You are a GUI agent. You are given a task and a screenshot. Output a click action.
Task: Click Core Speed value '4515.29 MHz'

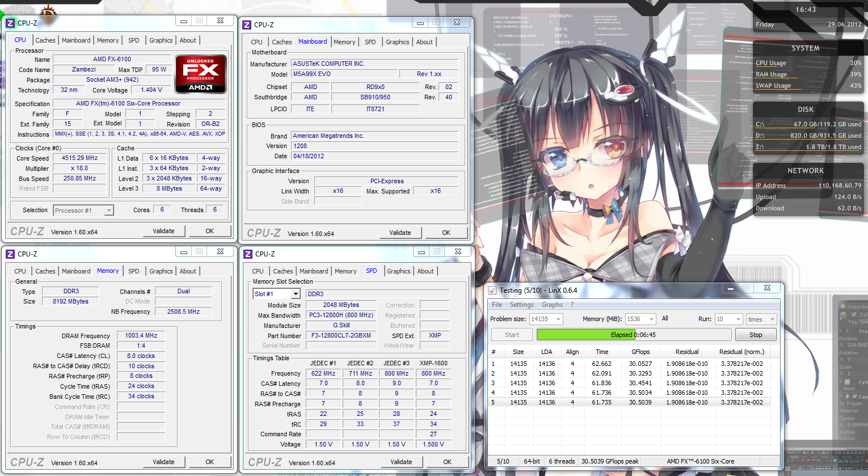click(79, 158)
